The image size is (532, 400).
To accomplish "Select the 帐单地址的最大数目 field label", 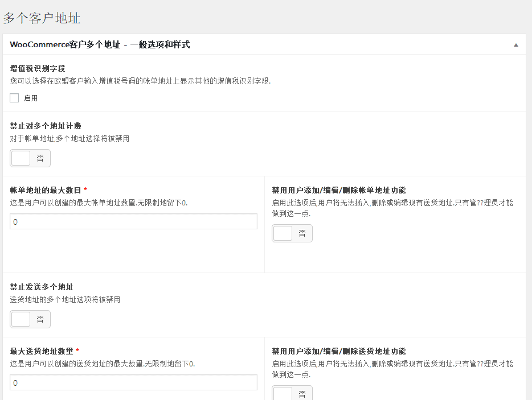I will pos(46,190).
